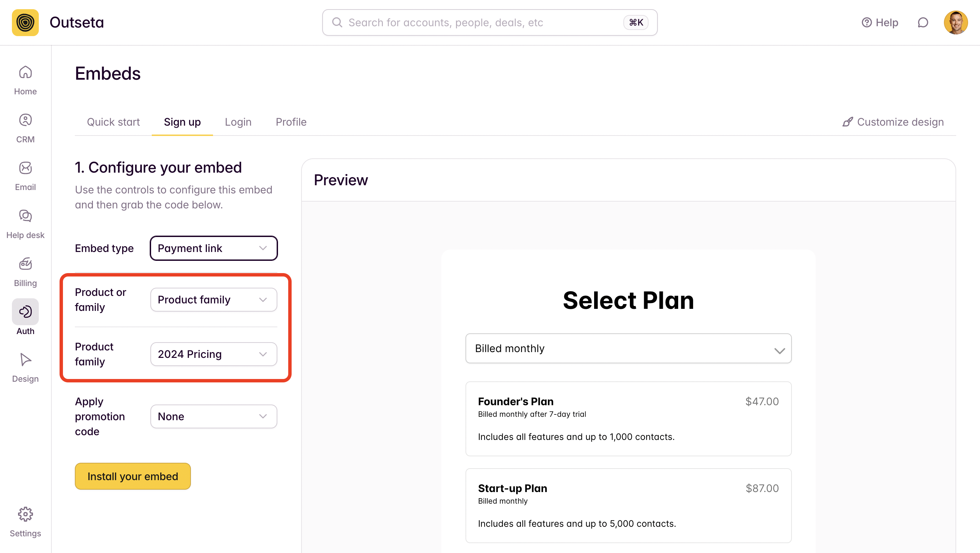Select the Start-up Plan card
The image size is (980, 553).
click(628, 505)
